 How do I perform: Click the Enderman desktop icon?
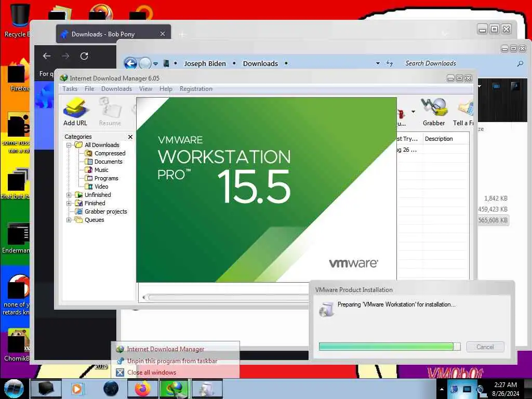[x=16, y=237]
